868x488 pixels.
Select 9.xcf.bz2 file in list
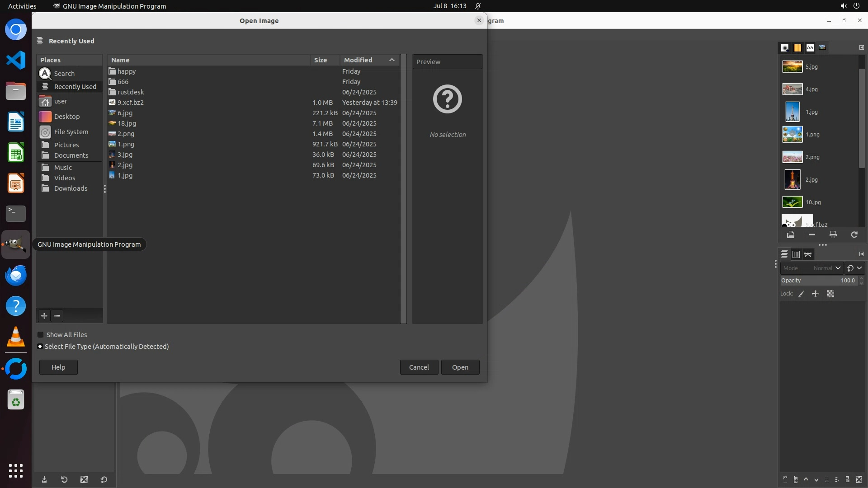(131, 103)
